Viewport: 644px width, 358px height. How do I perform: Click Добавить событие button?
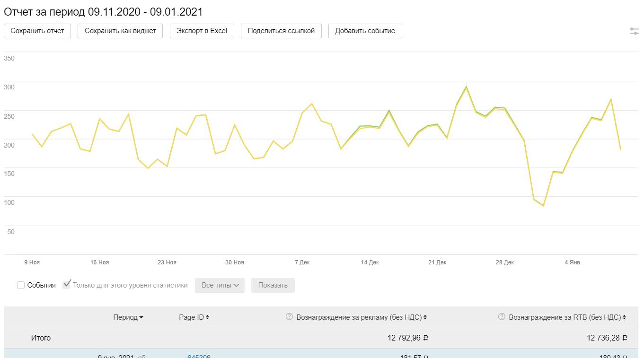[x=365, y=31]
